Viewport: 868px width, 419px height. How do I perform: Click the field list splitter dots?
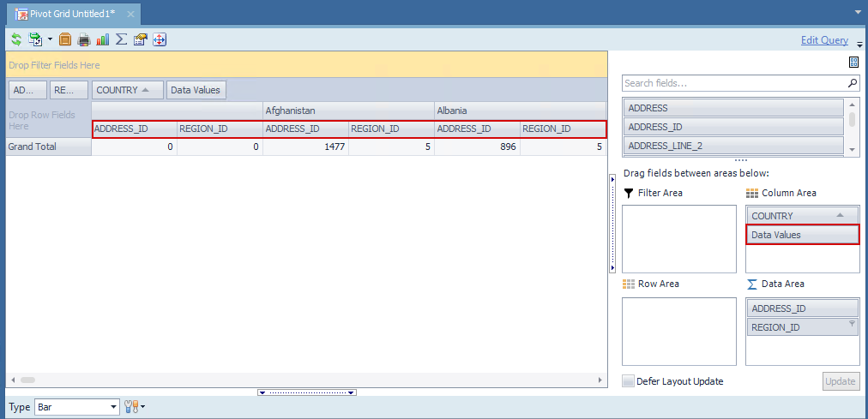tap(740, 161)
